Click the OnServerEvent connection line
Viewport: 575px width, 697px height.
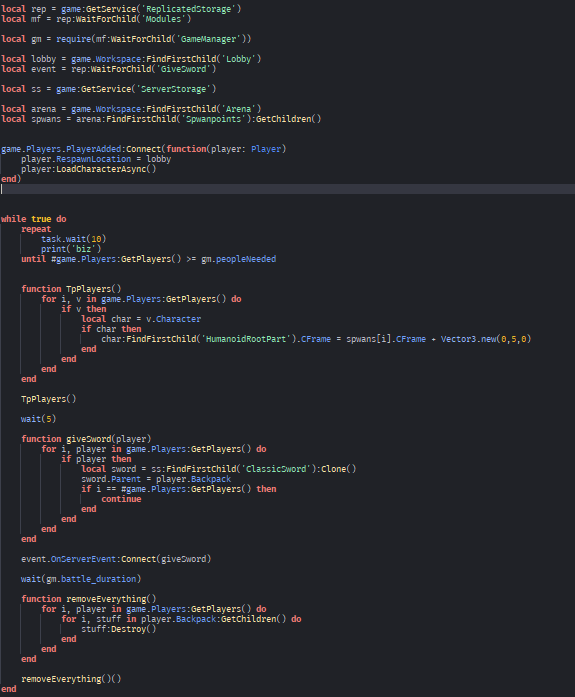tap(116, 559)
